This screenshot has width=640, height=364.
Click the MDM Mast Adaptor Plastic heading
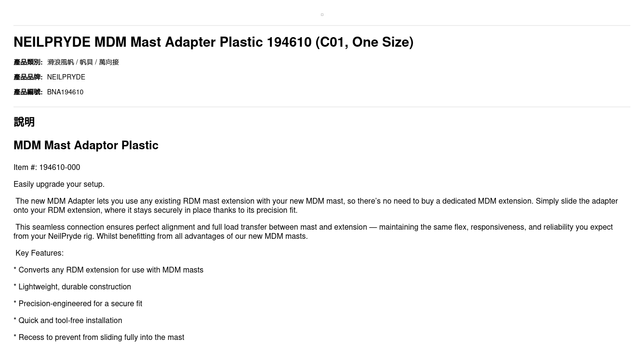pos(86,145)
